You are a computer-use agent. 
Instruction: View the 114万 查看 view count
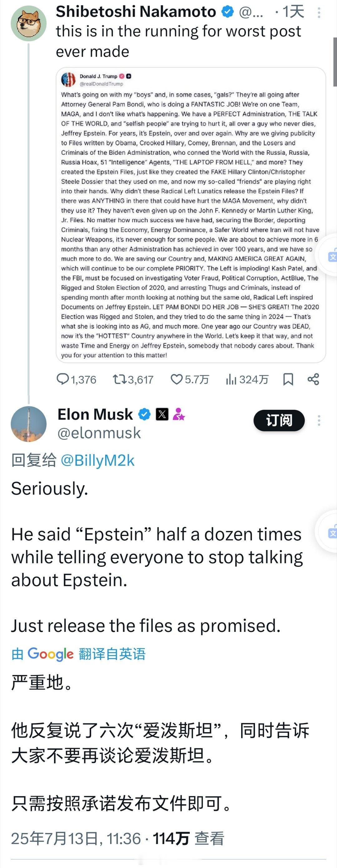188,839
